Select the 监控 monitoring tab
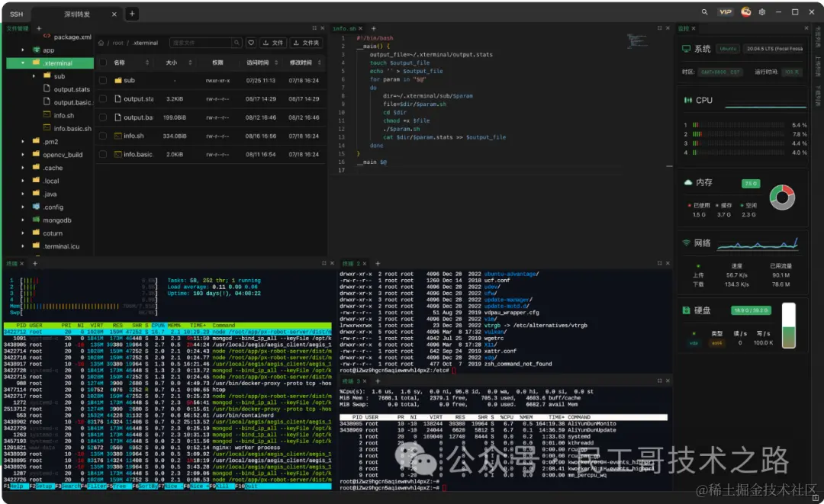The height and width of the screenshot is (504, 824). [x=683, y=28]
